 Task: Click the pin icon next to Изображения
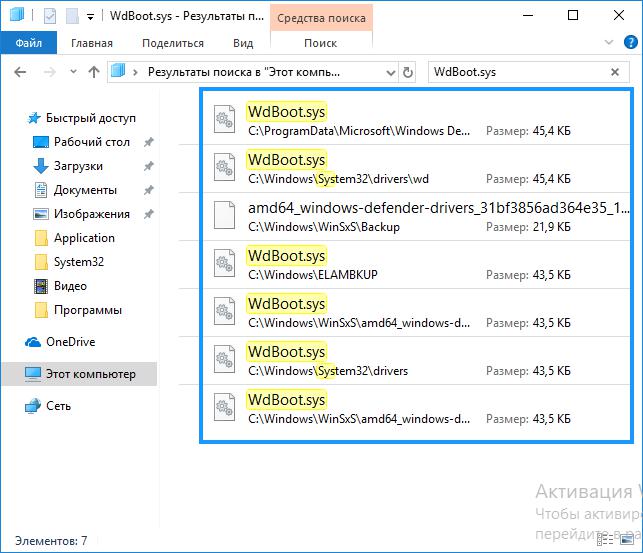coord(148,214)
